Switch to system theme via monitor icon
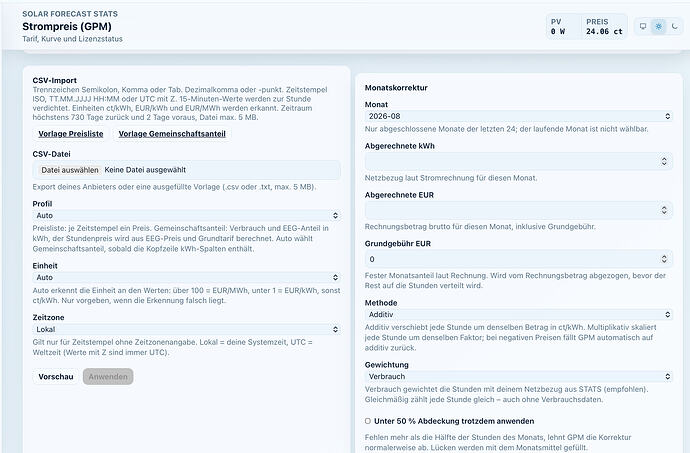690x453 pixels. tap(643, 26)
